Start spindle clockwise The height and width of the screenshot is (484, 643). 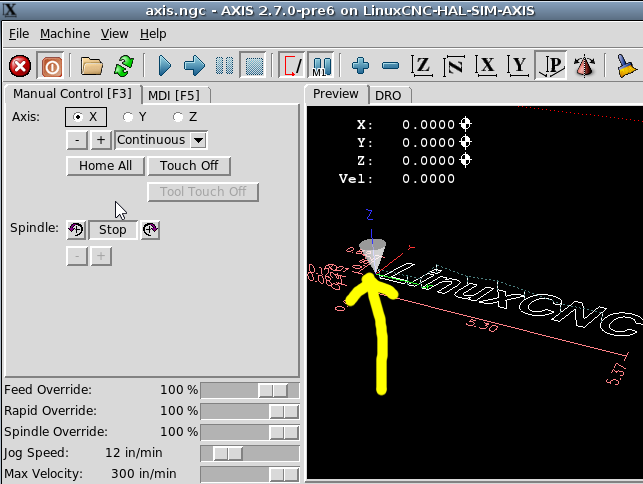pos(150,230)
